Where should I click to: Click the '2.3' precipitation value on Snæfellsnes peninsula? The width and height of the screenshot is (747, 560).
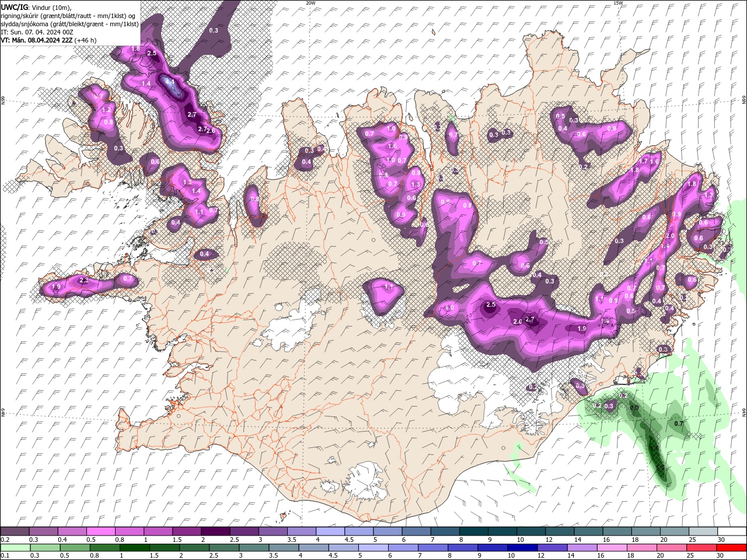(83, 281)
